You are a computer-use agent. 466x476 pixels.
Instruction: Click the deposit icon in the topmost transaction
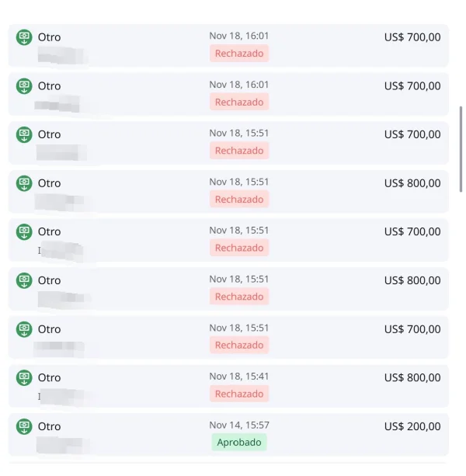pos(24,37)
